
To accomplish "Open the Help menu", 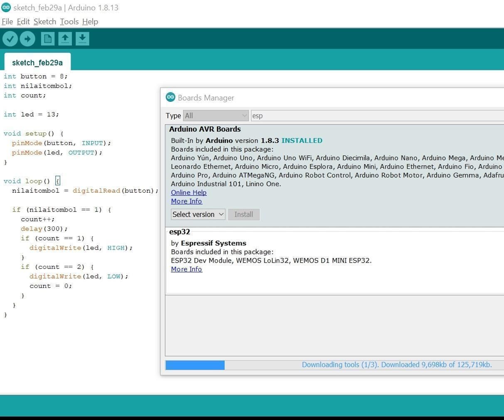I will (x=90, y=22).
